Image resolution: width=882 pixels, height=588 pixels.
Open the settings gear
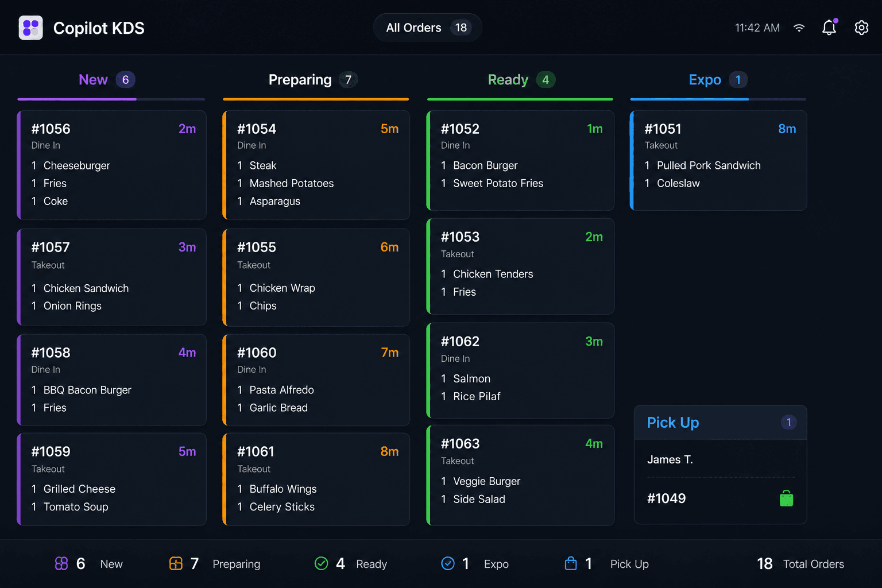click(861, 28)
